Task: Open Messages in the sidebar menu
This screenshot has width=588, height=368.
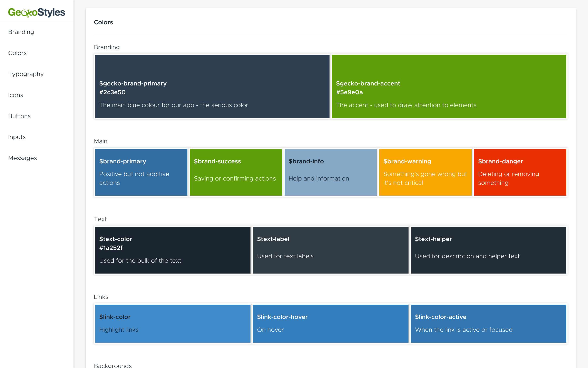Action: (23, 158)
